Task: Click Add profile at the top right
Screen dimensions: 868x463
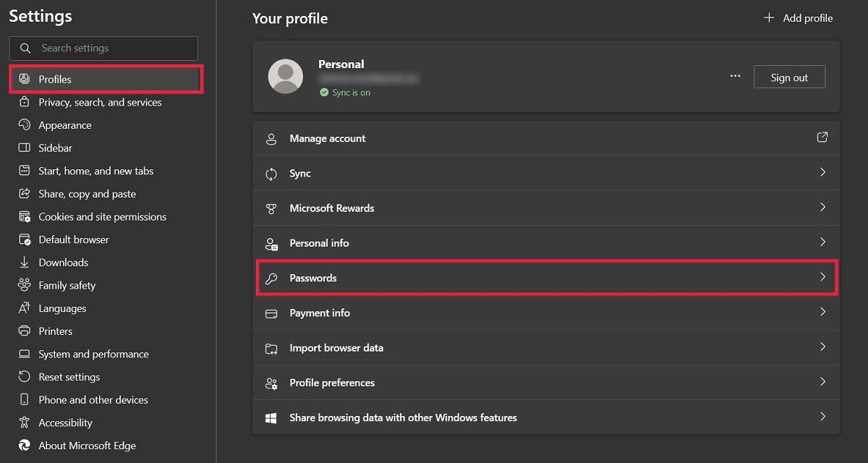Action: (797, 18)
